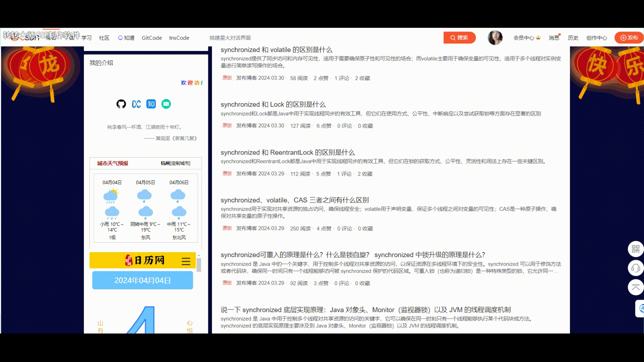This screenshot has width=644, height=362.
Task: Open 会员中心 with crown icon
Action: 527,38
